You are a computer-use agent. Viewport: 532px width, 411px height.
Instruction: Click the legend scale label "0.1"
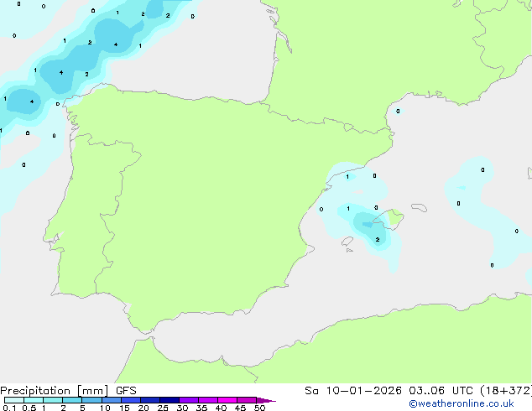coord(9,408)
